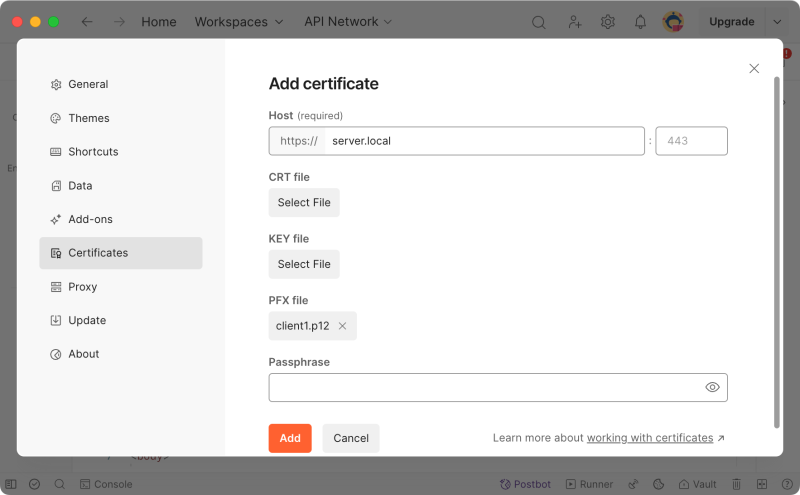Screen dimensions: 800x495
Task: Remove the client1.p12 PFX file
Action: click(343, 326)
